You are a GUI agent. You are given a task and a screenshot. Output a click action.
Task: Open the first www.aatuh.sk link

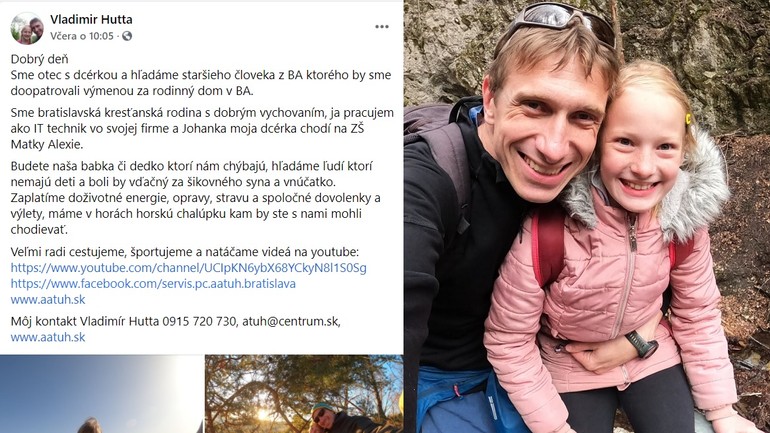point(48,299)
